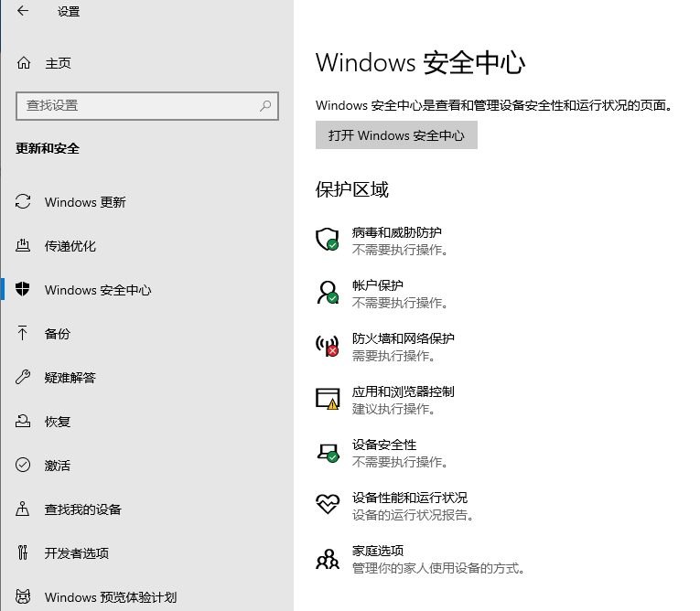
Task: Click the Windows 更新 sync arrows icon
Action: tap(23, 202)
